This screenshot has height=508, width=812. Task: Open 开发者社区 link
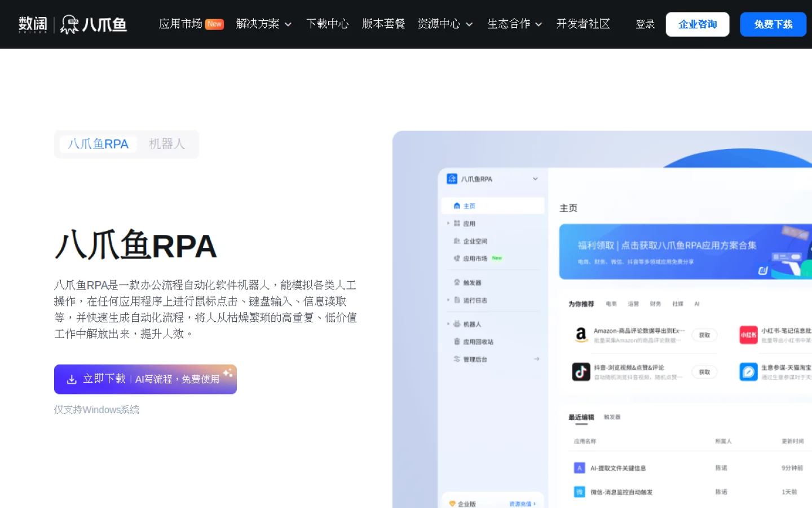(x=583, y=24)
